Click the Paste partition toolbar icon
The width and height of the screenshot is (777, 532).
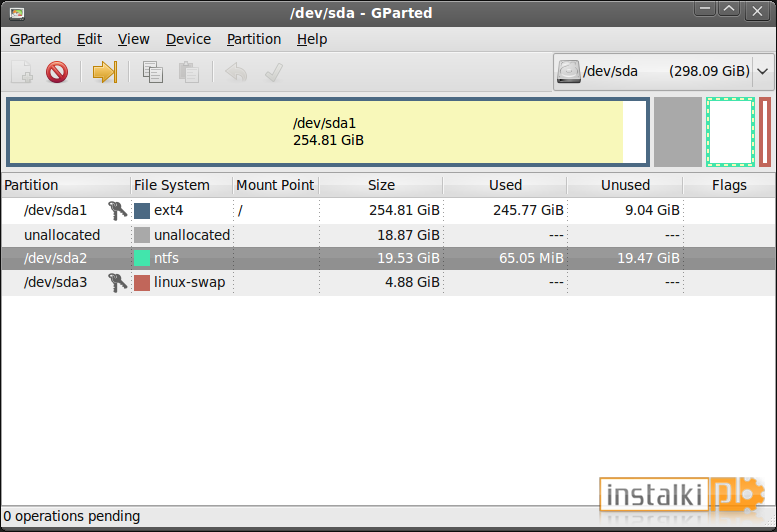[x=189, y=72]
